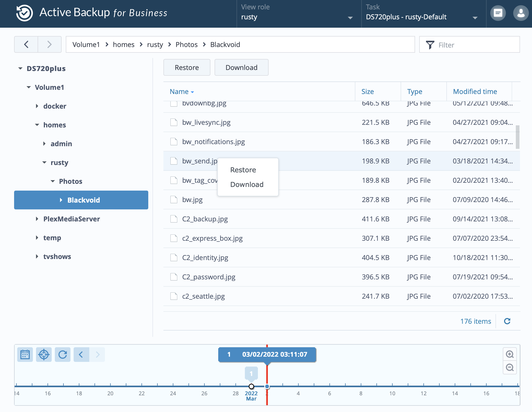The height and width of the screenshot is (412, 532).
Task: Click the 176 items count label
Action: pos(476,321)
